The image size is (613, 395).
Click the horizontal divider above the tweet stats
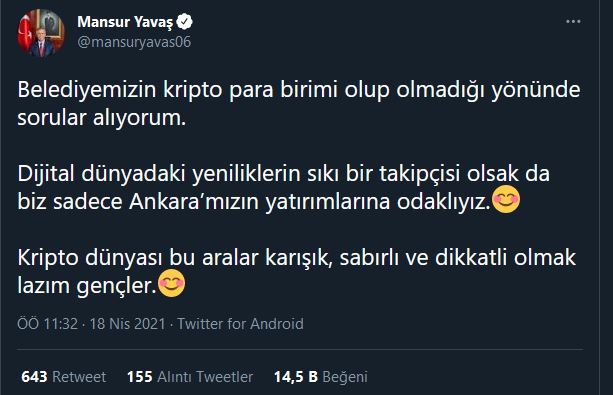(x=300, y=349)
